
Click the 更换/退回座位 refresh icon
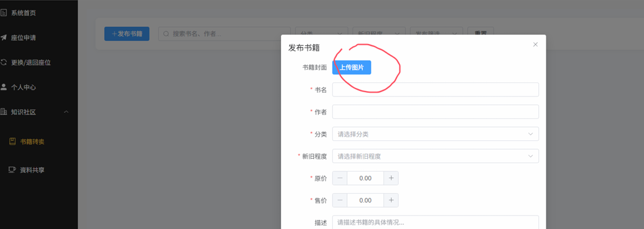coord(4,62)
